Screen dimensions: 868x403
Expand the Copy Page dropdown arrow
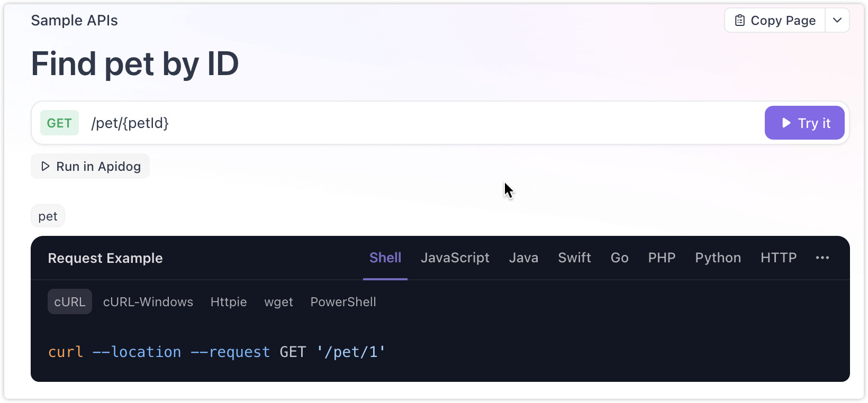point(837,21)
